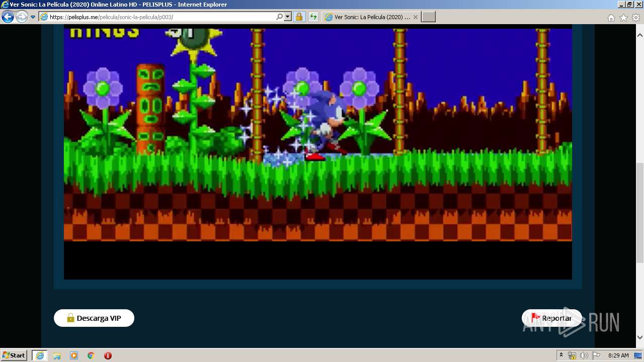This screenshot has height=362, width=644.
Task: Expand the address bar autocomplete dropdown
Action: click(x=288, y=17)
